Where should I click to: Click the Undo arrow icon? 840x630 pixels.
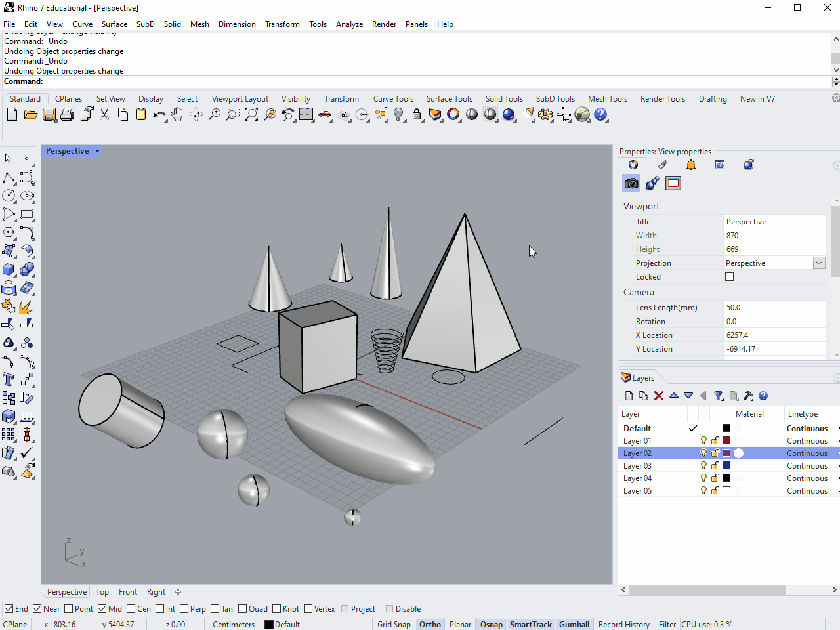tap(159, 114)
